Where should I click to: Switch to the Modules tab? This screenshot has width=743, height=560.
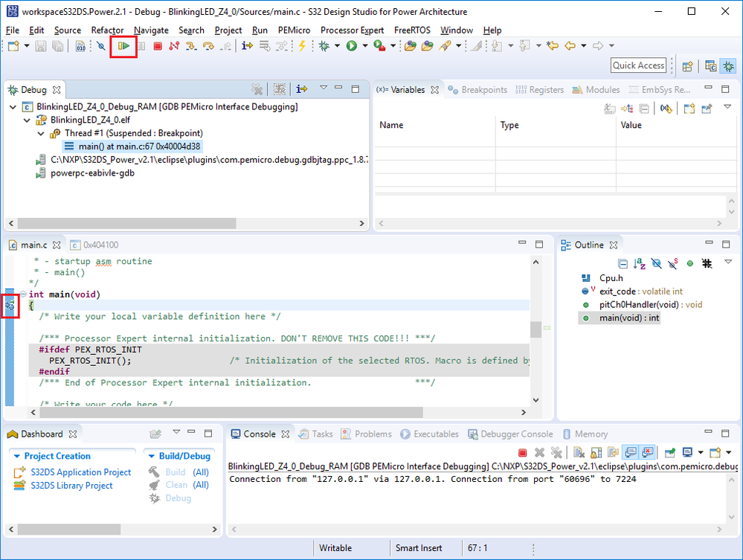point(596,90)
